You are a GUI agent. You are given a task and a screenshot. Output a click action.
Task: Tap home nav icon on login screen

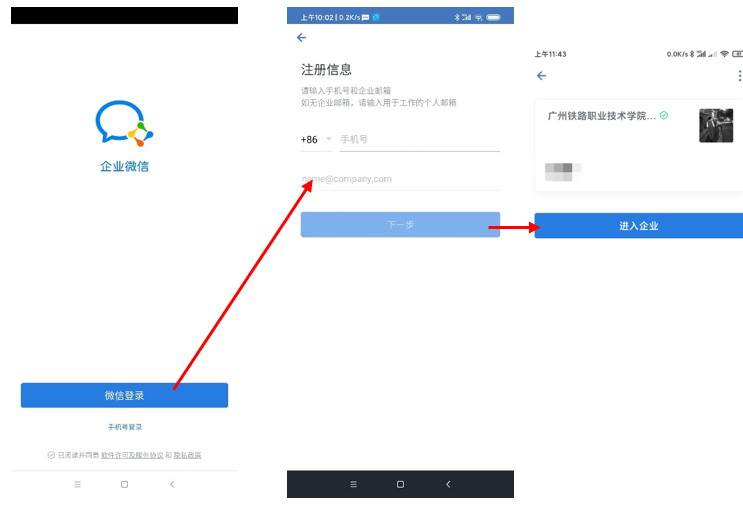coord(124,484)
